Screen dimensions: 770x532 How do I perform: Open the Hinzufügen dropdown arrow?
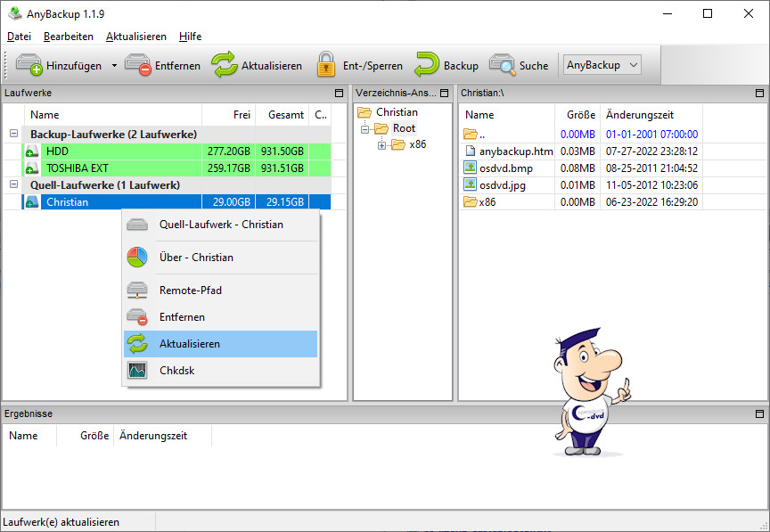(114, 66)
